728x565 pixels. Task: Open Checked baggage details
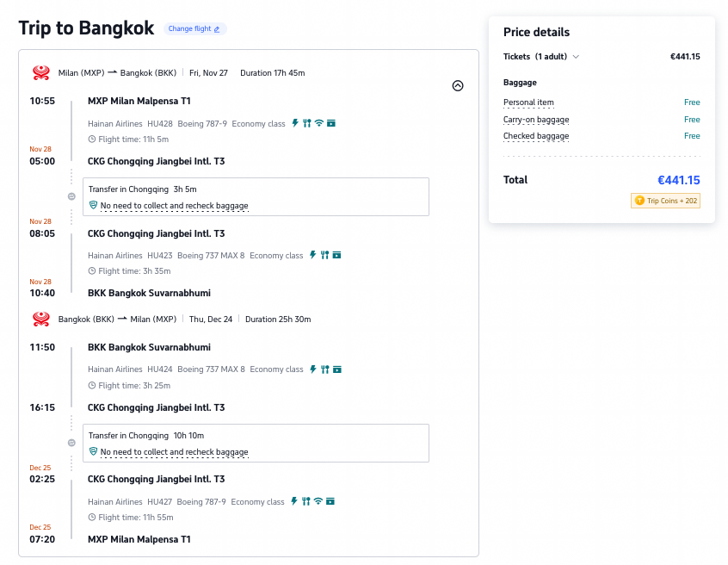pos(536,136)
